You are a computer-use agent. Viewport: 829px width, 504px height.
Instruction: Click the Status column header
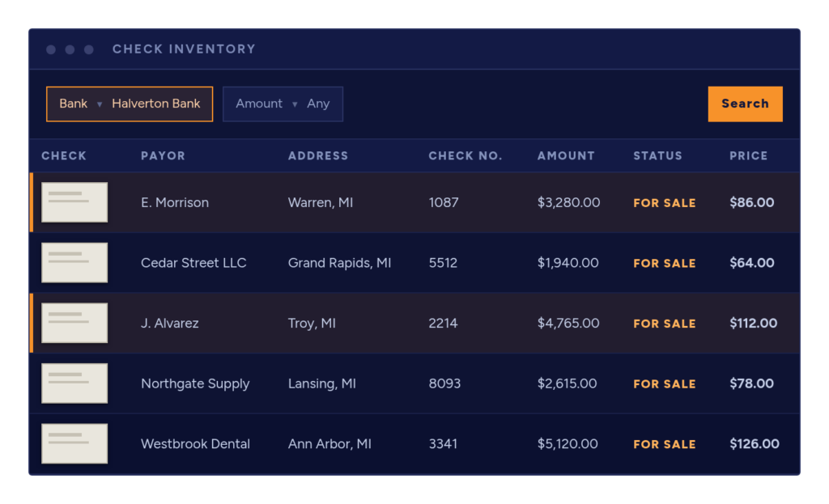[x=657, y=156]
